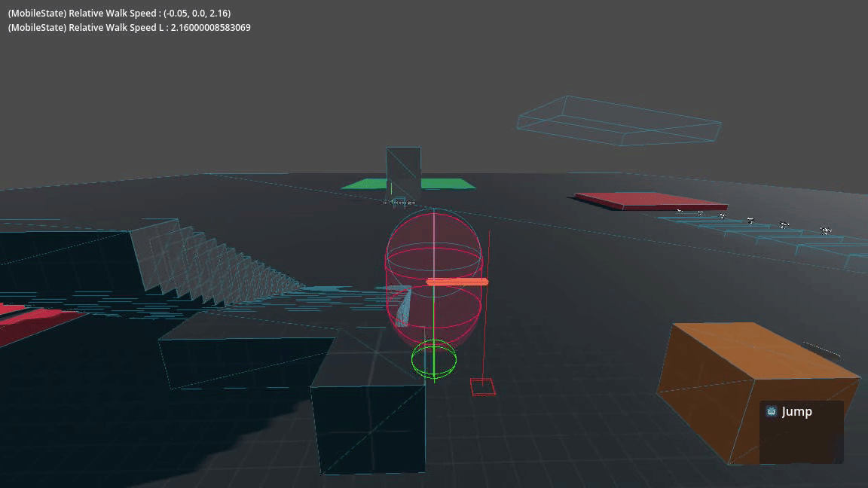Click the red platform on the right
This screenshot has height=488, width=868.
click(651, 201)
